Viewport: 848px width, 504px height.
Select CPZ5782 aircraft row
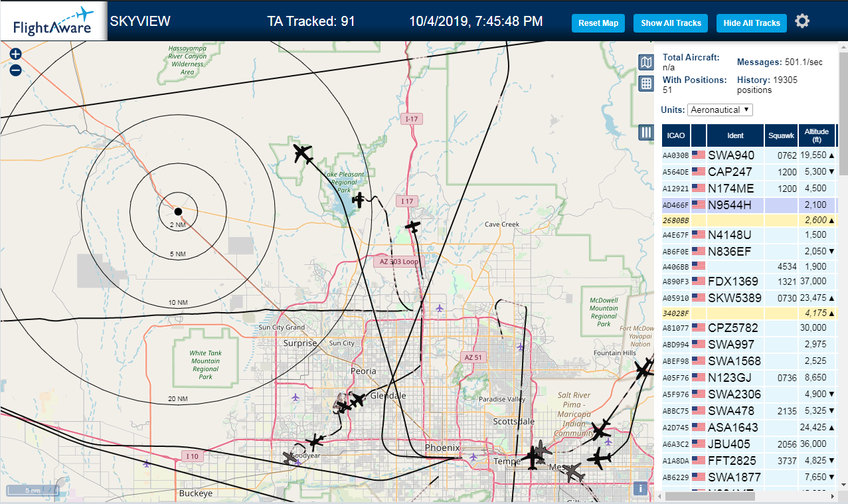pos(748,327)
